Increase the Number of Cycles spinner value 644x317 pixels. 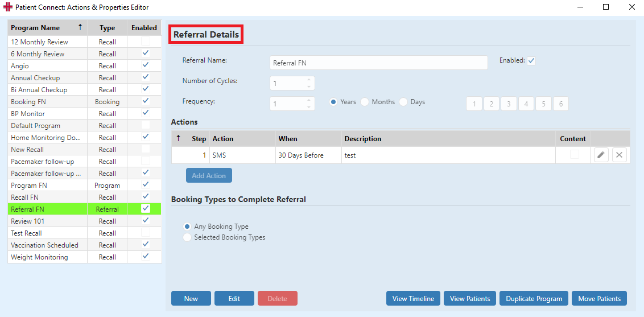click(x=309, y=80)
